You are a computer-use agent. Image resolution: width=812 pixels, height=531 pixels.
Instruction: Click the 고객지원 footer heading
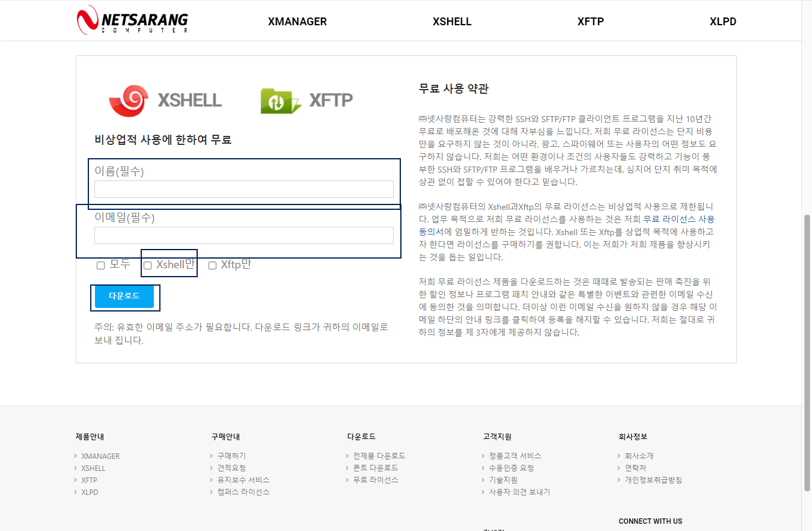(x=497, y=437)
